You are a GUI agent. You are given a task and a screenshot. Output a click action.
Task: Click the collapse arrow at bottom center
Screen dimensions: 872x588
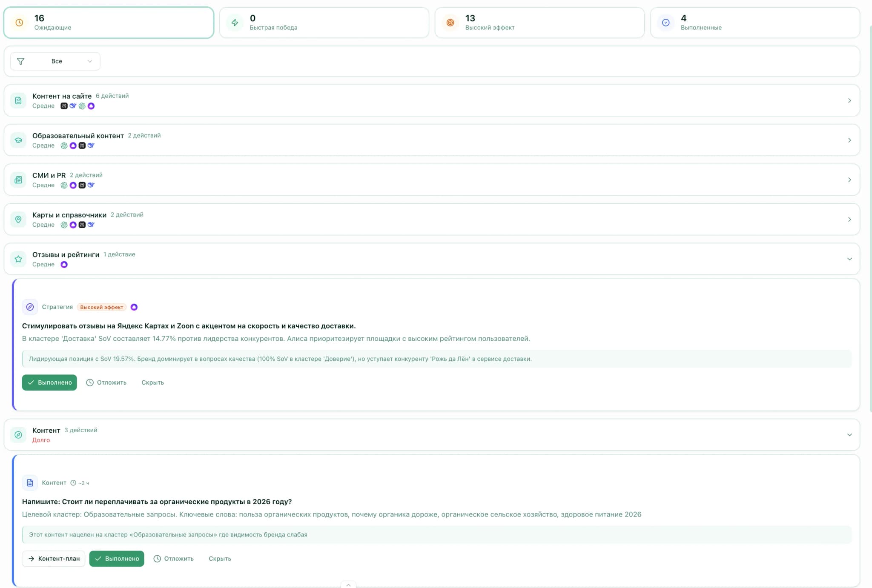[348, 585]
